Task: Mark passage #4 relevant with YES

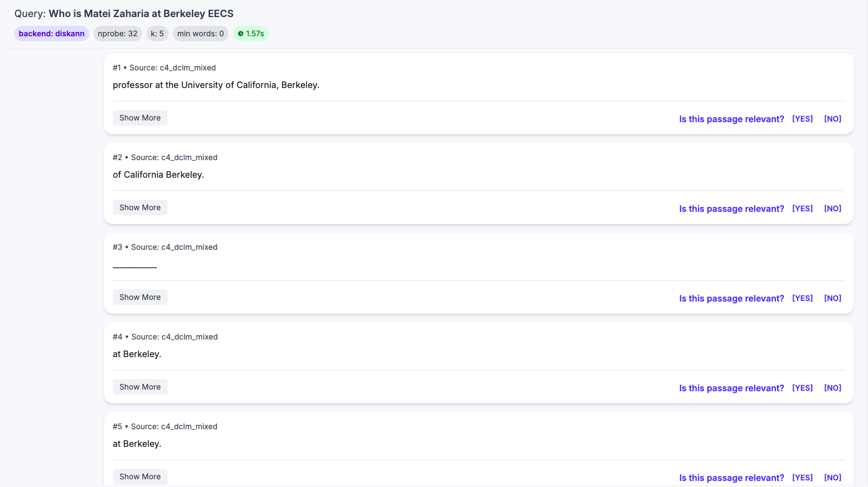Action: pyautogui.click(x=802, y=388)
